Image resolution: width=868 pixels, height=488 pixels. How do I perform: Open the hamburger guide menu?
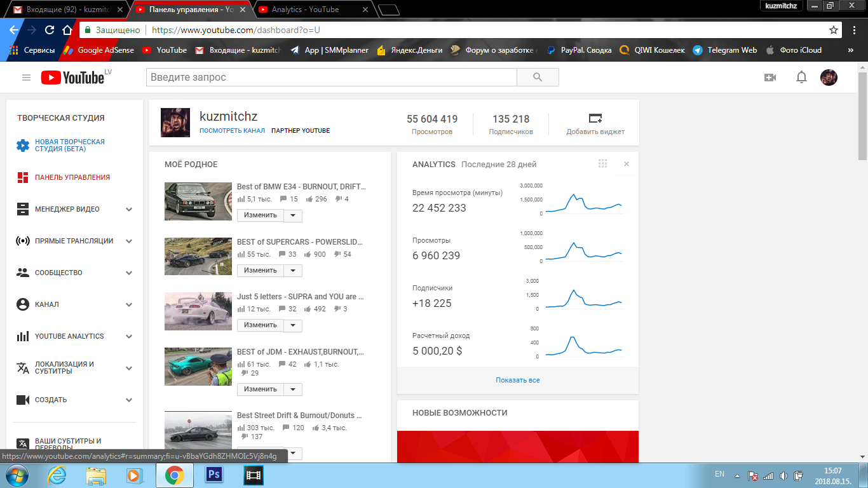(26, 78)
